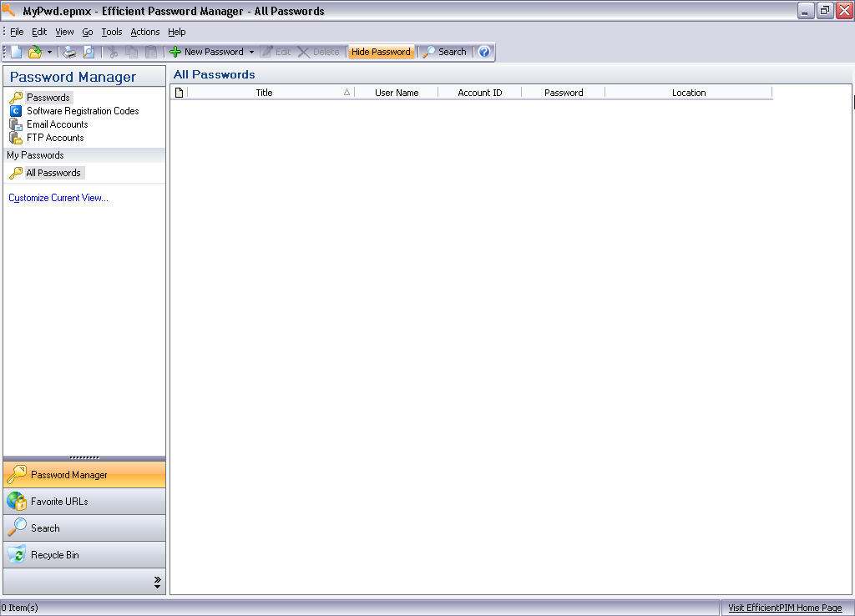This screenshot has height=616, width=855.
Task: Paste using the clipboard toolbar icon
Action: [x=151, y=52]
